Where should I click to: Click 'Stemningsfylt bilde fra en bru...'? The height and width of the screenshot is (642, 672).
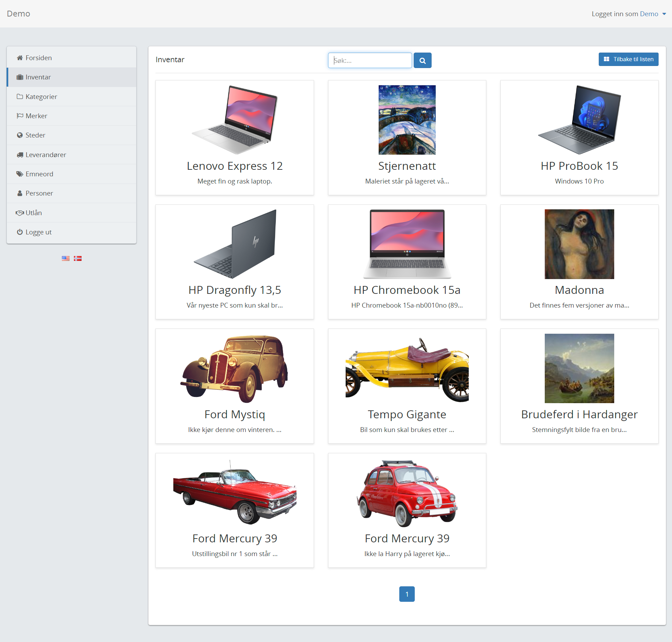(x=579, y=430)
